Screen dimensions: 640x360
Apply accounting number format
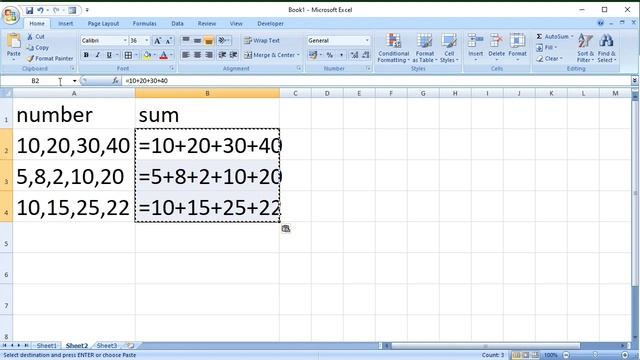[313, 55]
